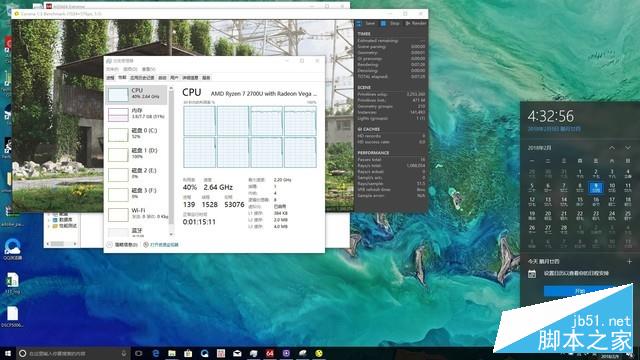Select 磁盘 1 (D:) in the sidebar

click(x=137, y=154)
